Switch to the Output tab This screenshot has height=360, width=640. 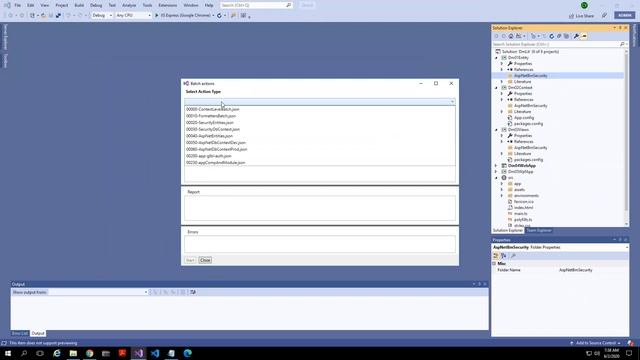pyautogui.click(x=38, y=333)
